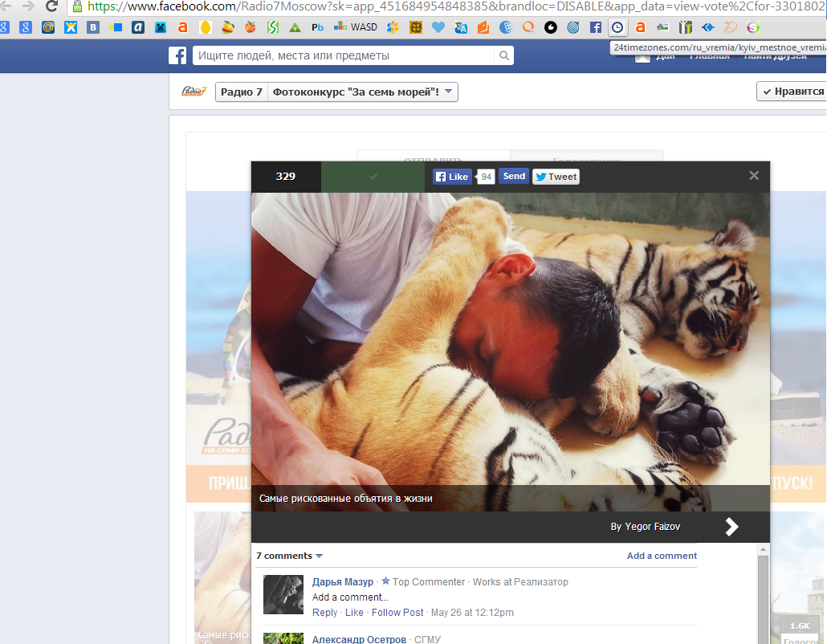Open the red apple bookmark icon
Viewport: 827px width, 644px height.
pos(250,26)
